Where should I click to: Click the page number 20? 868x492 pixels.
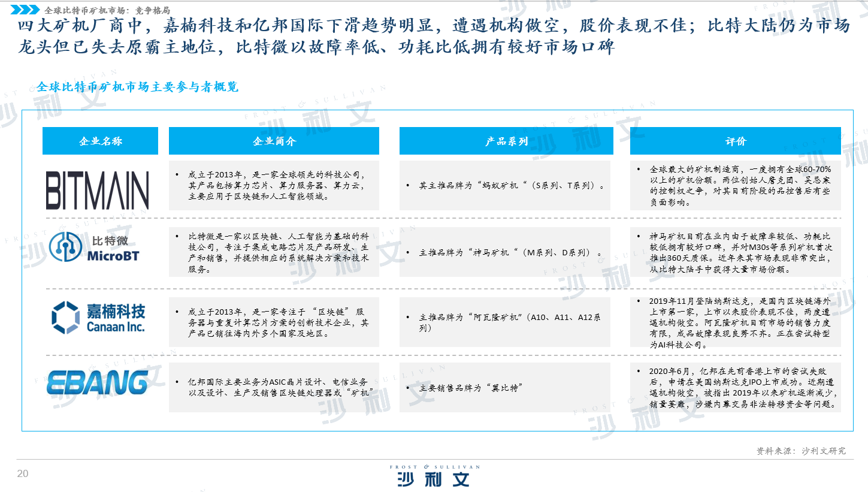point(23,474)
